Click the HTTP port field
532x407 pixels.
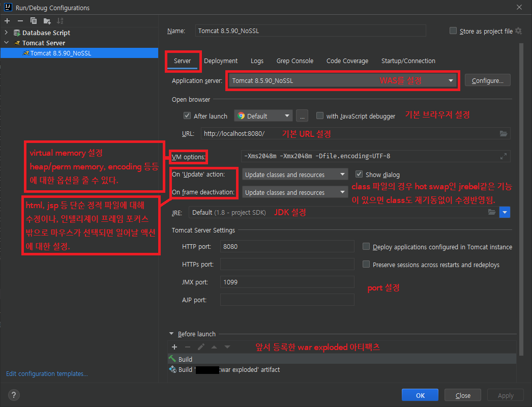287,246
